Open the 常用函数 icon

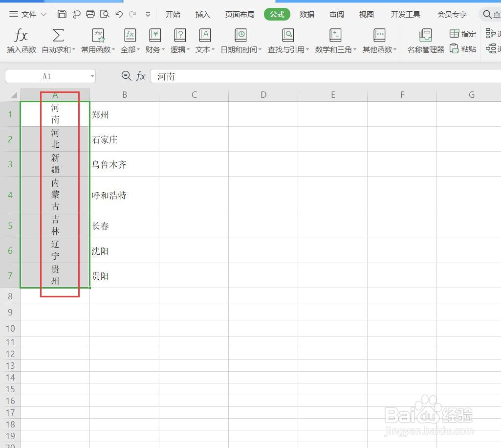98,35
